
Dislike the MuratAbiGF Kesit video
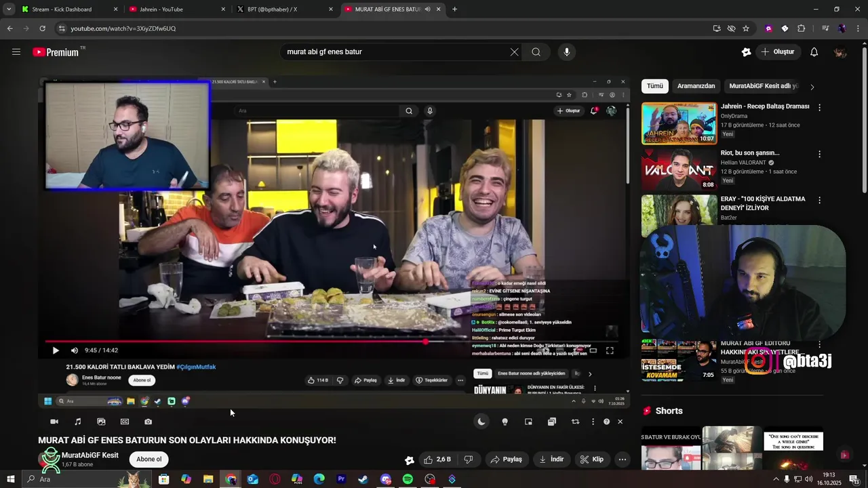(x=468, y=460)
